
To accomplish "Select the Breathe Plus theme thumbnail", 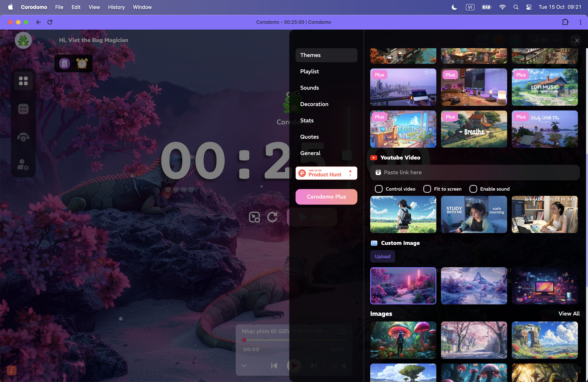I will [x=474, y=129].
